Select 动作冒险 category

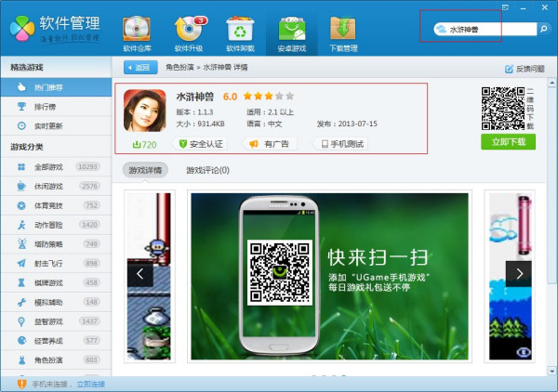tap(56, 225)
